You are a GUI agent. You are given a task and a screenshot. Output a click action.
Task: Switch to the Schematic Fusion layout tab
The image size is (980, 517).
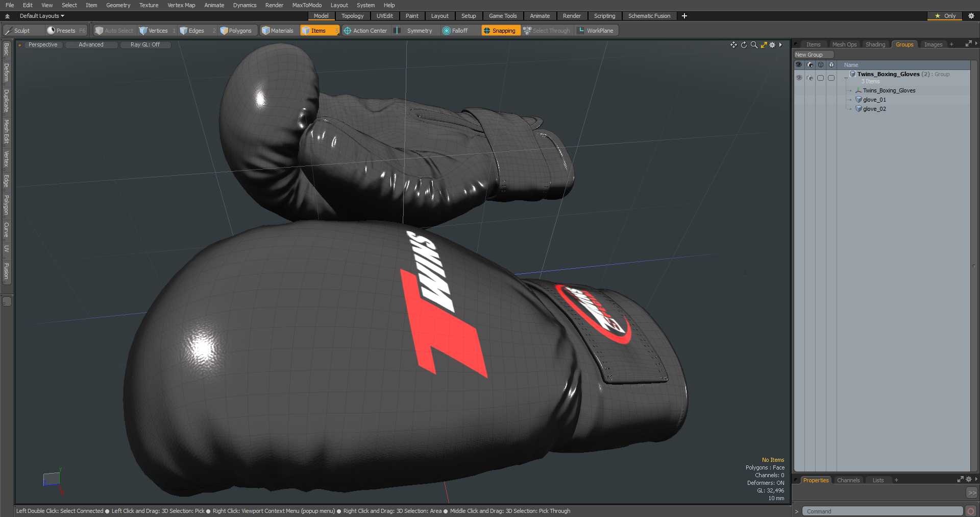click(649, 16)
